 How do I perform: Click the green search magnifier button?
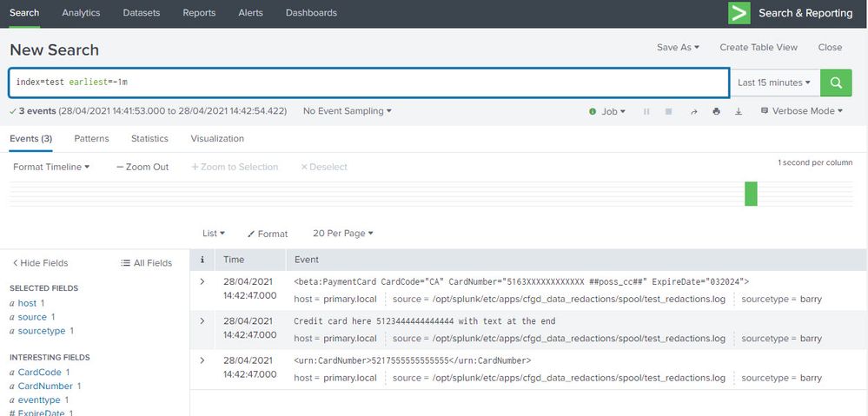(836, 83)
